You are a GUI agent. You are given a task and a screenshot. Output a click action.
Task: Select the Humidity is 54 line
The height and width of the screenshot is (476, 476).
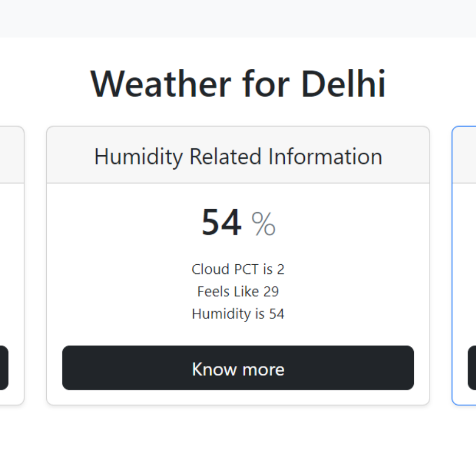pos(238,314)
